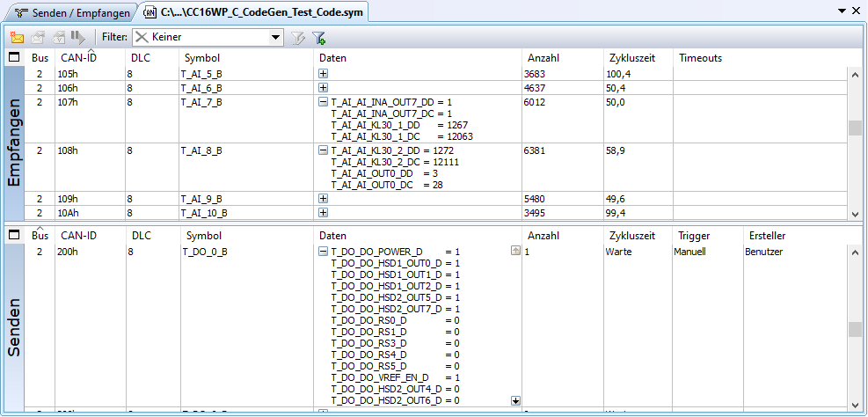The height and width of the screenshot is (417, 868).
Task: Click the transmit list Symbol column header
Action: [204, 236]
